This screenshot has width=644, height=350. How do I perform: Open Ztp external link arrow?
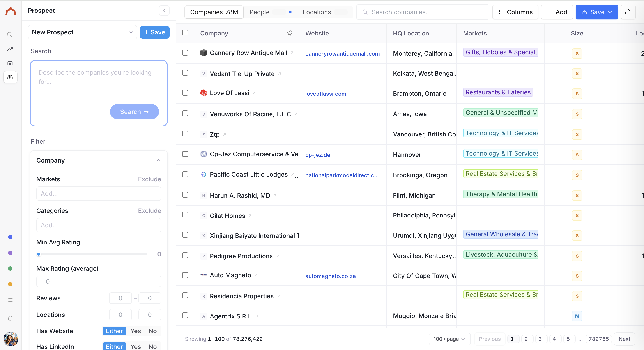tap(225, 134)
